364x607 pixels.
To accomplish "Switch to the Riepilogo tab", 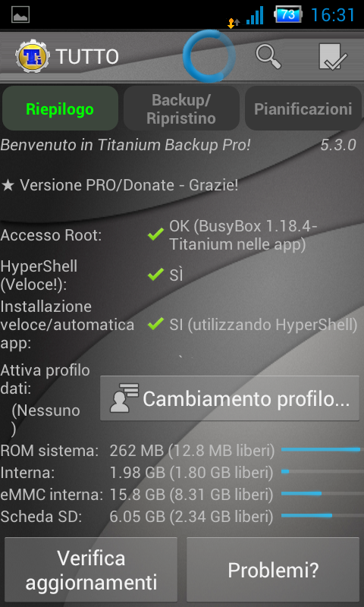I will [60, 109].
